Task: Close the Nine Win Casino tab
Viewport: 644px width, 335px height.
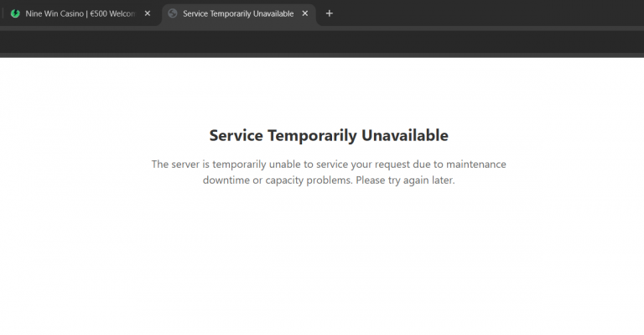Action: coord(148,13)
